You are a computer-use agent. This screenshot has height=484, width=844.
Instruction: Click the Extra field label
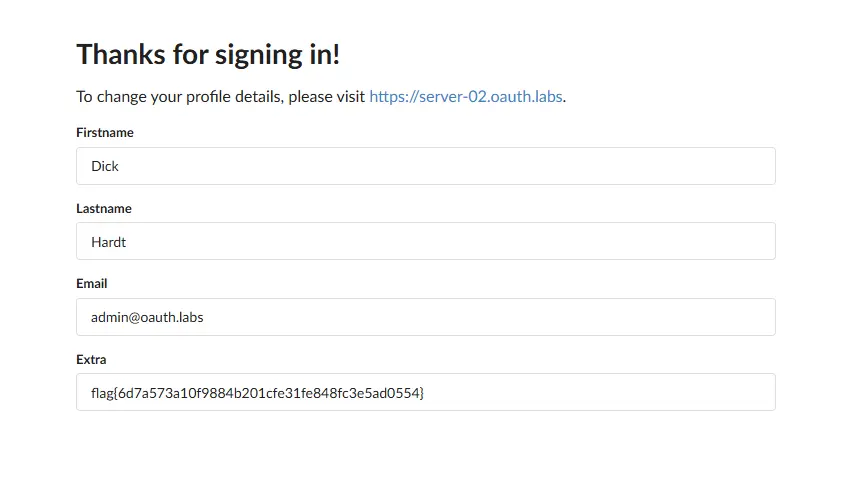coord(91,359)
